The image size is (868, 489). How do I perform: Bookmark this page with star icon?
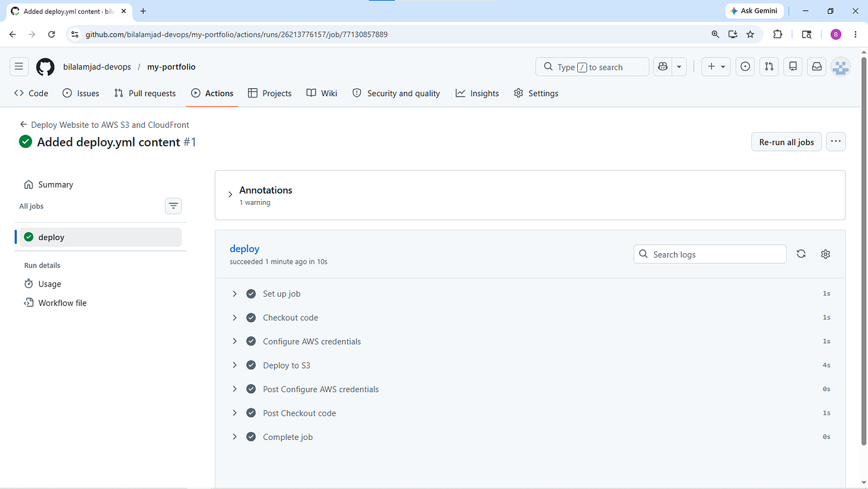tap(750, 34)
